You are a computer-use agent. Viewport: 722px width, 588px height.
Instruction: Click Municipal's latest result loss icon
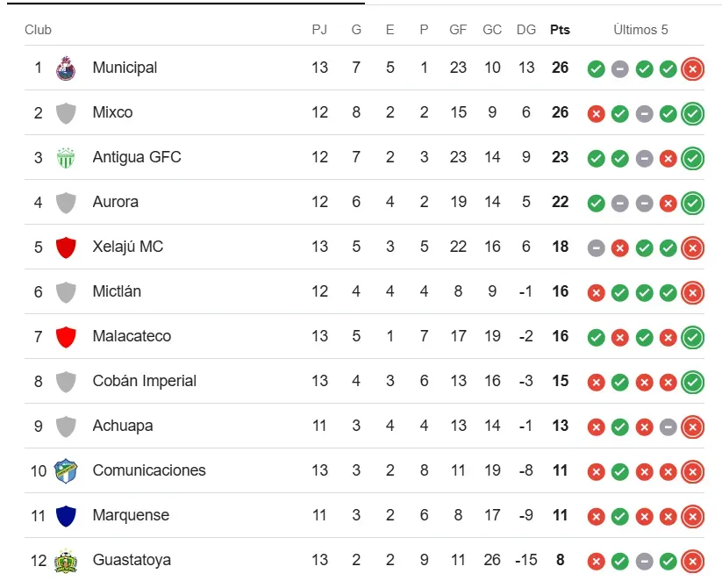click(692, 68)
